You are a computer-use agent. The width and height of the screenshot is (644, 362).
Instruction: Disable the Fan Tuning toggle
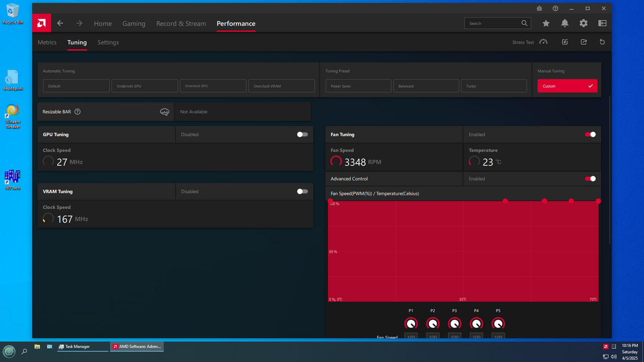(x=590, y=134)
